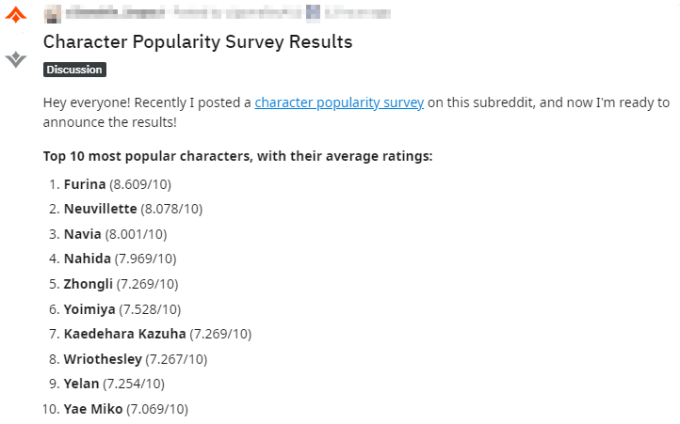Select the Yelan ranking entry
Image resolution: width=680 pixels, height=424 pixels.
[x=81, y=384]
